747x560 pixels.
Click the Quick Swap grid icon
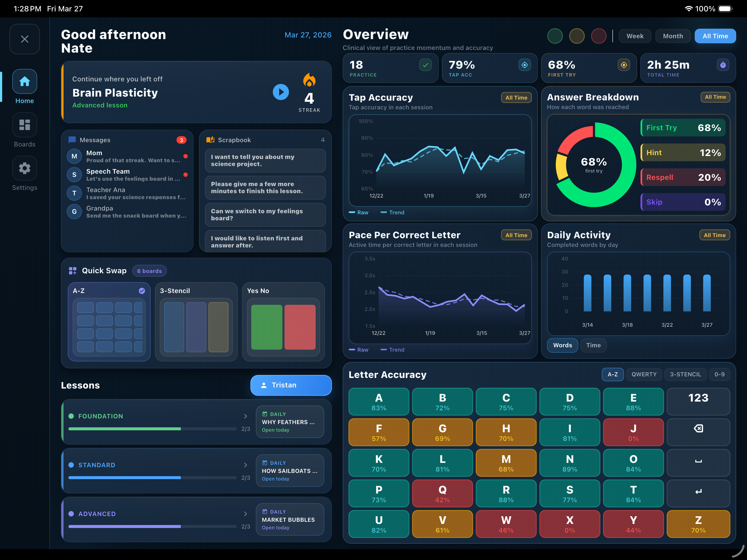(x=72, y=271)
